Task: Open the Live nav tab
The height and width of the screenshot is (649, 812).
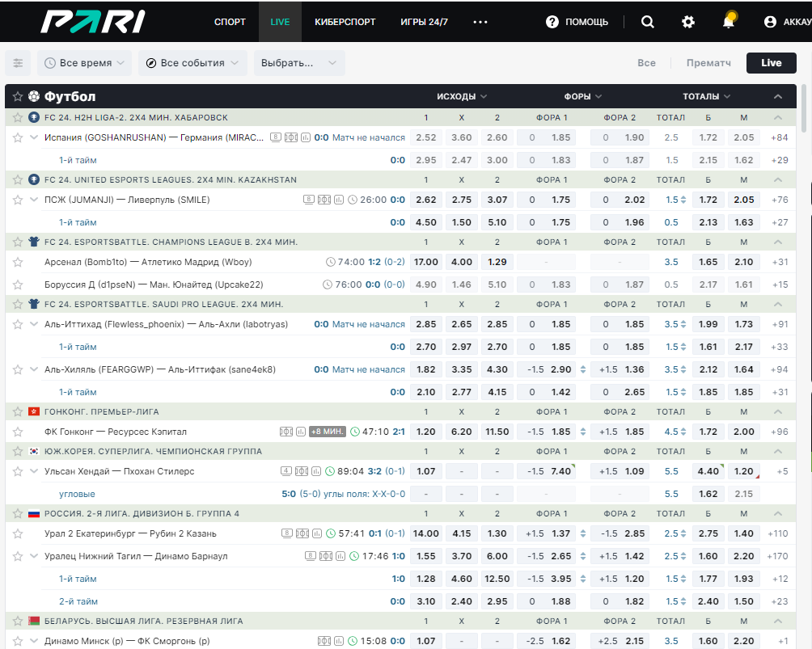Action: 280,22
